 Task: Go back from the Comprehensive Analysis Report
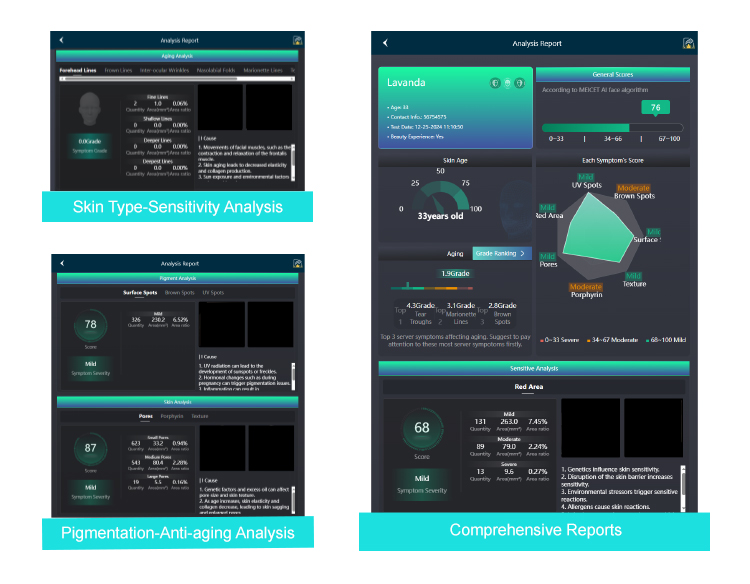click(x=385, y=44)
